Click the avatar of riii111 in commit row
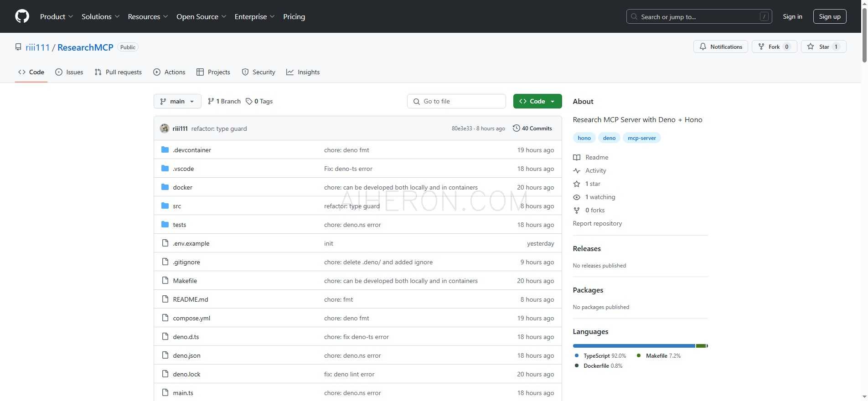Image resolution: width=868 pixels, height=401 pixels. pos(165,129)
